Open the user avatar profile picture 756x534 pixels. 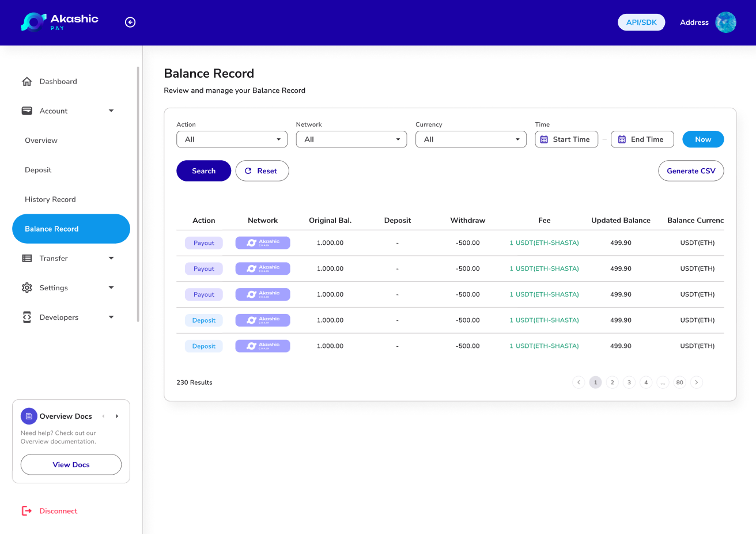click(x=725, y=22)
